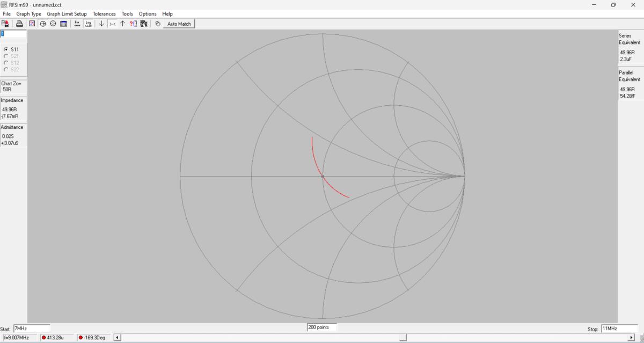Viewport: 644px width, 343px height.
Task: Choose the Lin frequency scale icon
Action: [77, 24]
